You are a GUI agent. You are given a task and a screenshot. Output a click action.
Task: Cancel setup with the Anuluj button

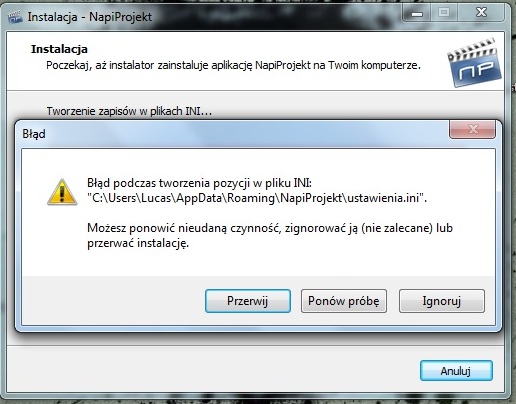click(456, 370)
